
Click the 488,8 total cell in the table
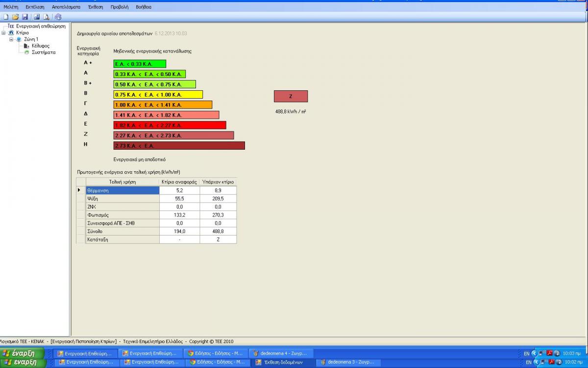(218, 231)
